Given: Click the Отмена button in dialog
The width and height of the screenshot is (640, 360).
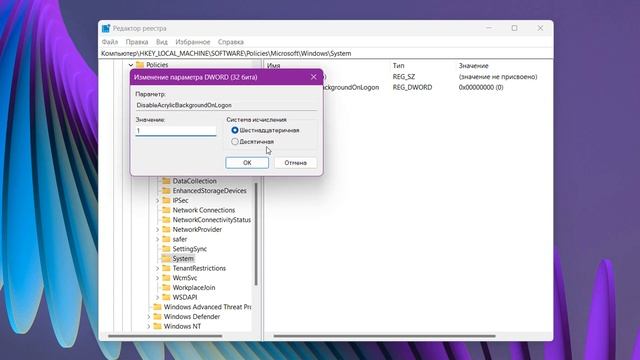Looking at the screenshot, I should [296, 162].
